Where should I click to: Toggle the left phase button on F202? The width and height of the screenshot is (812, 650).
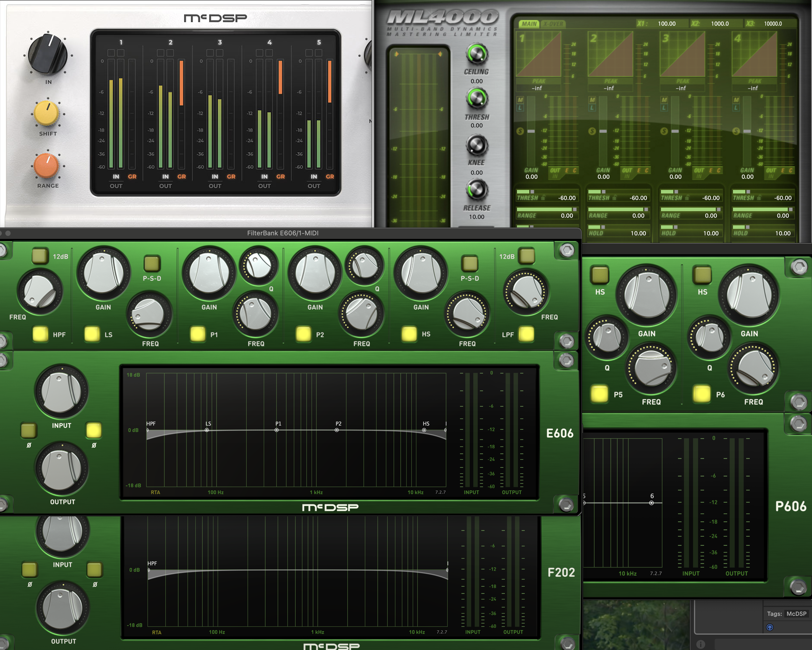pyautogui.click(x=30, y=570)
